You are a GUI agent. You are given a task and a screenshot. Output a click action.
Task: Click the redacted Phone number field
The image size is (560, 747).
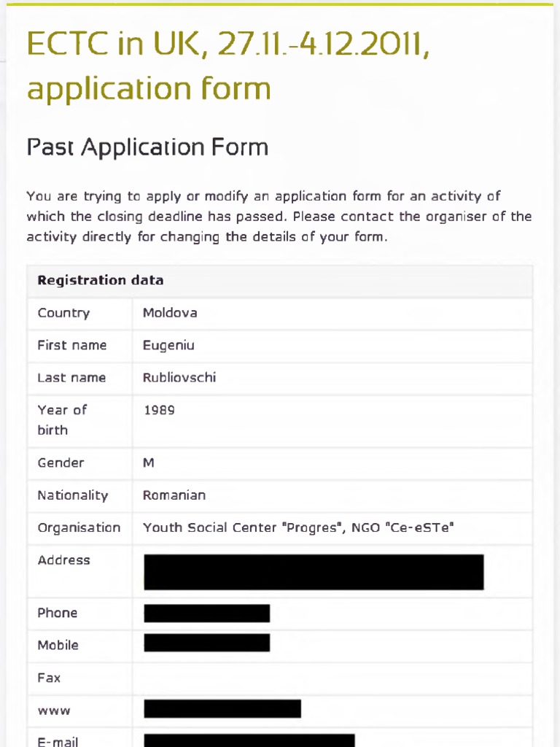(207, 614)
